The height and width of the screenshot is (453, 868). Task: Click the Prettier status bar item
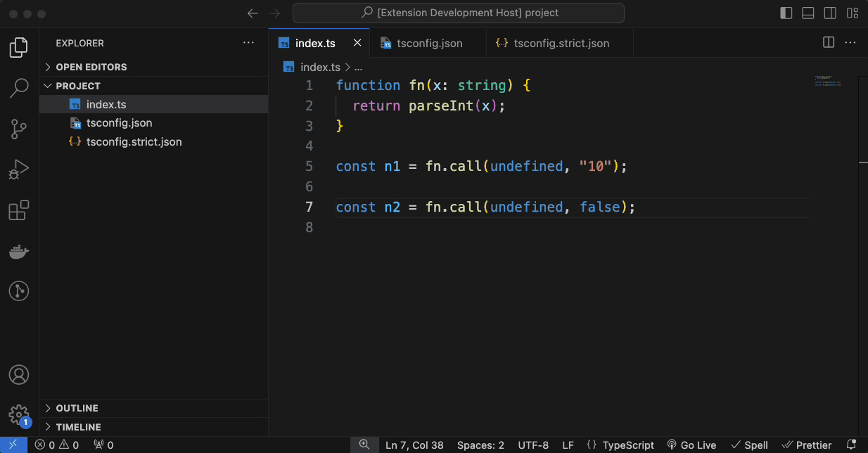(806, 445)
